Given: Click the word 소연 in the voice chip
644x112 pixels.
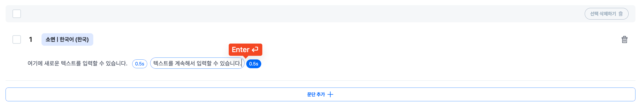Looking at the screenshot, I should coord(50,40).
